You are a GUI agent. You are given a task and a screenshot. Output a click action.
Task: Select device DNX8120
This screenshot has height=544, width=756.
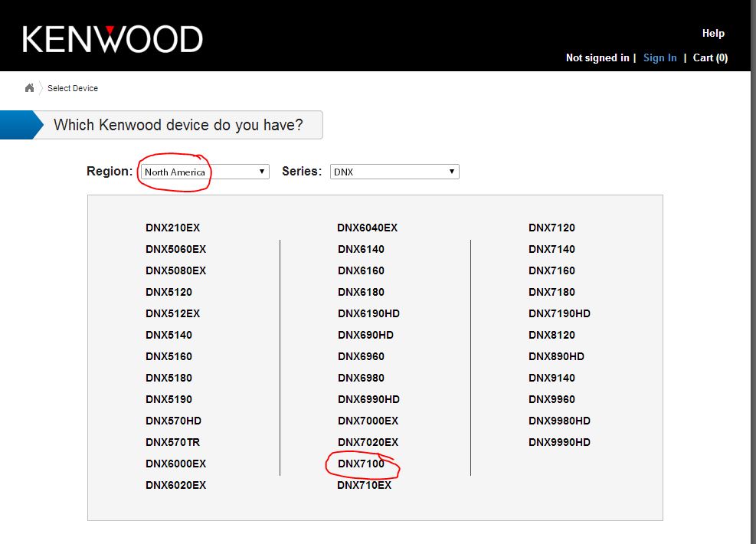[x=551, y=335]
